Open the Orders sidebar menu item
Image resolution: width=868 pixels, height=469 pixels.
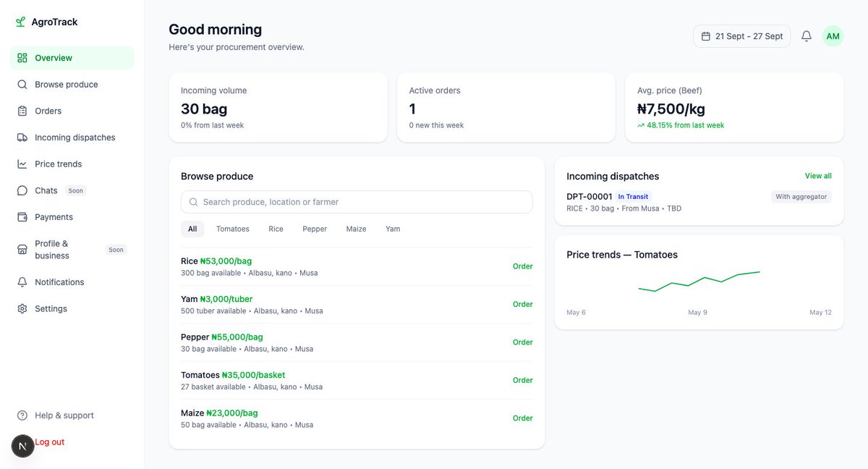tap(72, 111)
